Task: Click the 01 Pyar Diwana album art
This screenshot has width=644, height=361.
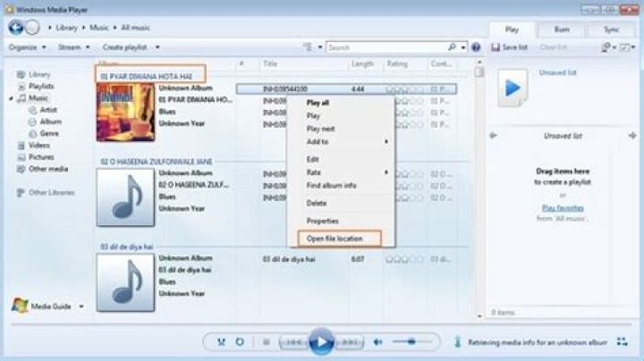Action: pyautogui.click(x=126, y=112)
